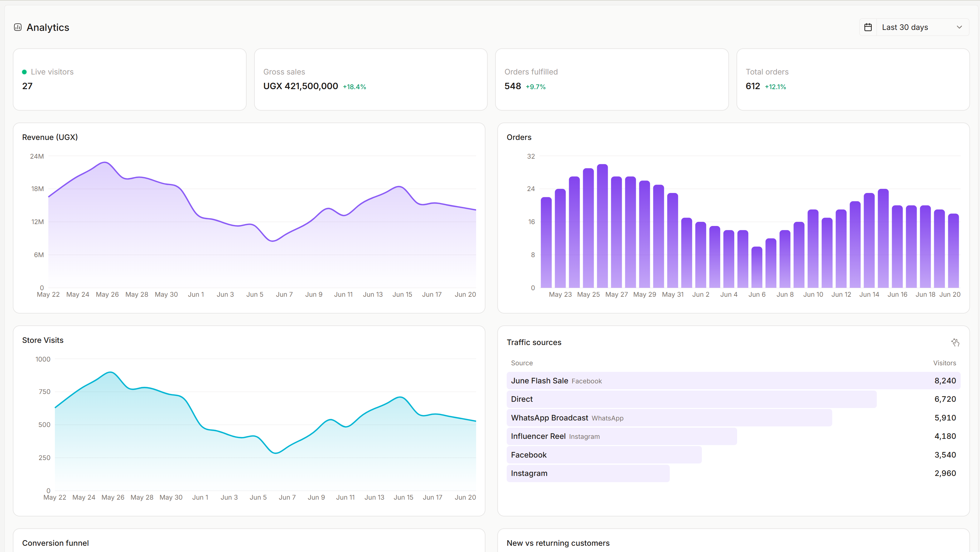
Task: Open the Total orders card
Action: click(x=853, y=79)
